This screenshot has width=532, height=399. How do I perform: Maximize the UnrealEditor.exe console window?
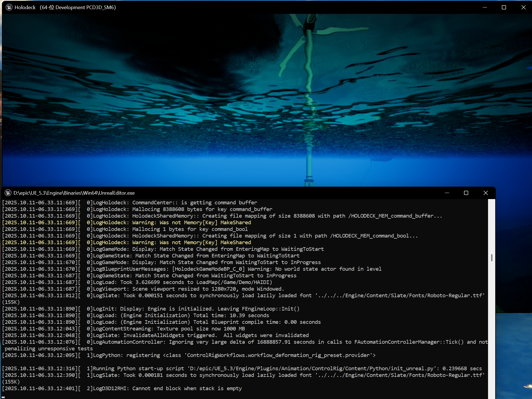tap(466, 193)
